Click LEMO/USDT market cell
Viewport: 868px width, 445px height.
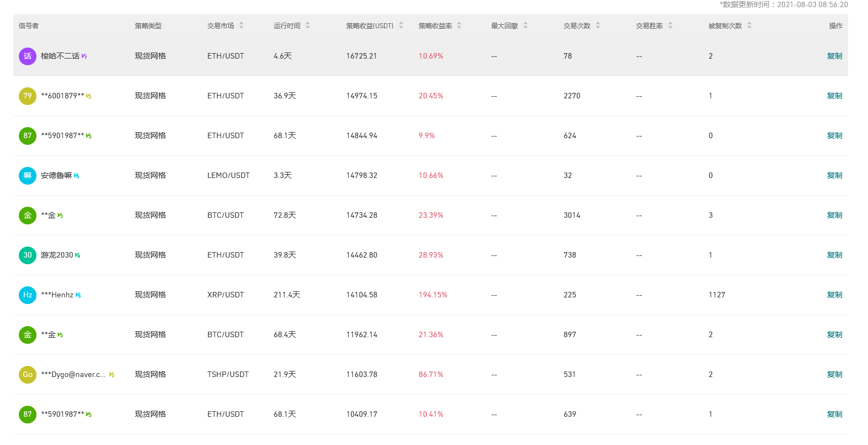pyautogui.click(x=228, y=176)
